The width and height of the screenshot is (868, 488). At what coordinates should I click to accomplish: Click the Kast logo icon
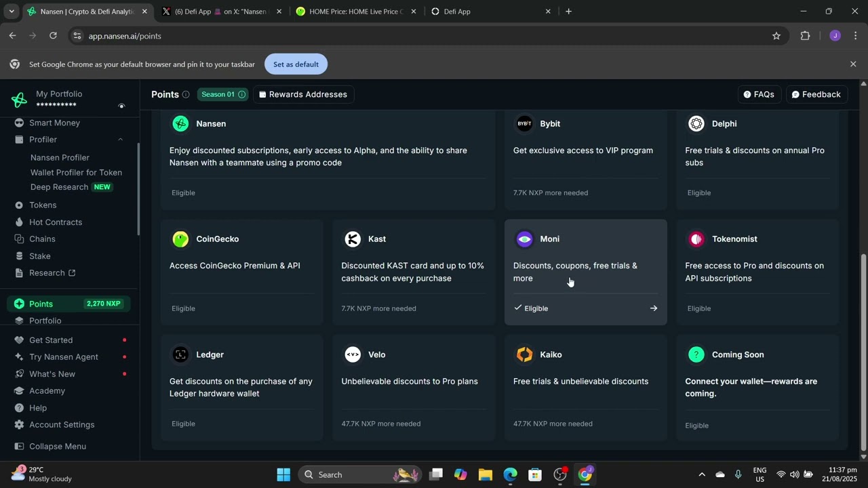(353, 239)
